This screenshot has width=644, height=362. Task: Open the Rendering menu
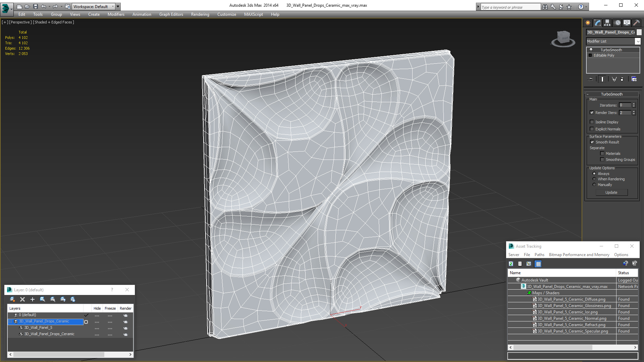point(200,14)
